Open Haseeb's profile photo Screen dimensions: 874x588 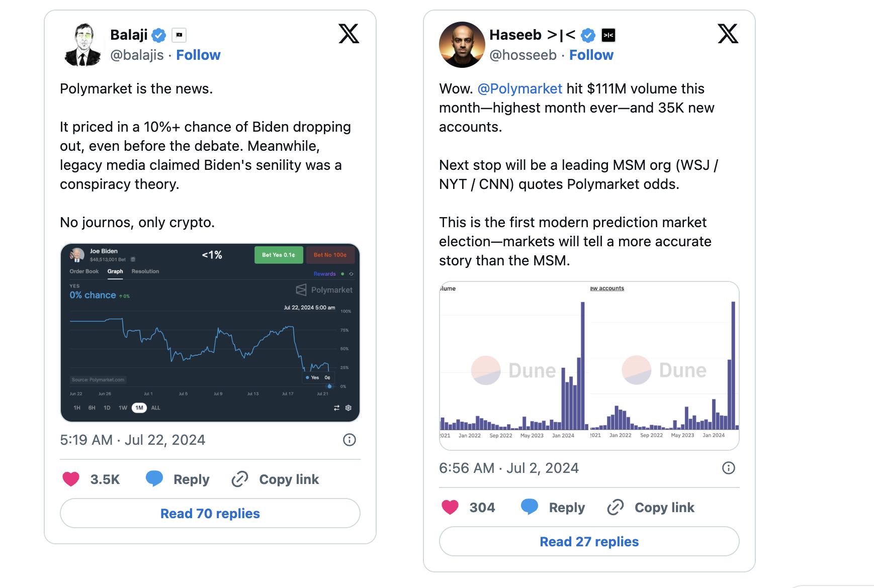pyautogui.click(x=462, y=45)
